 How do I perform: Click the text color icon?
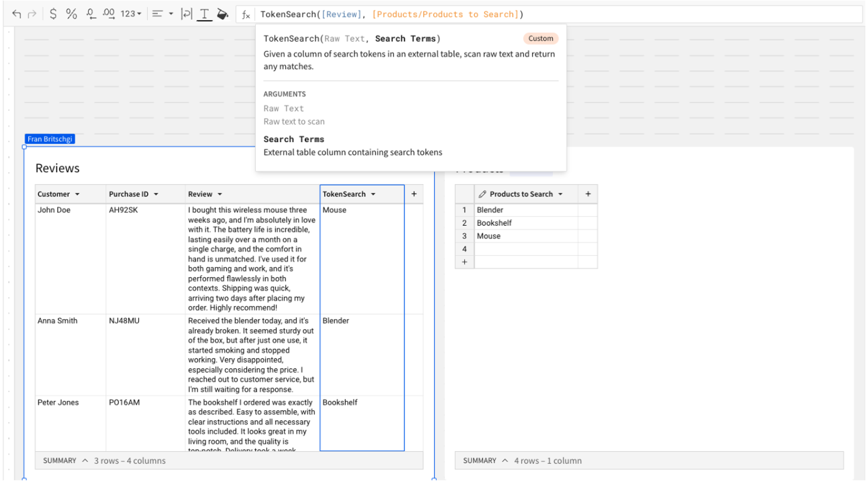click(204, 14)
